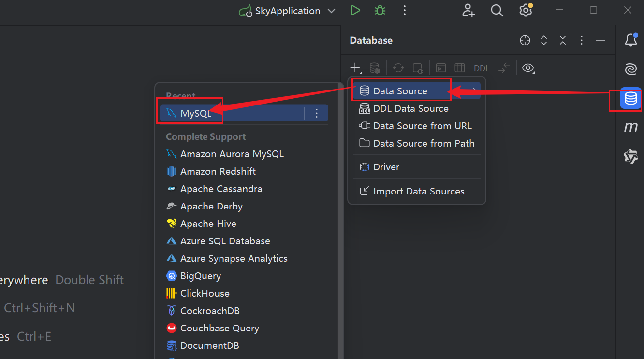Maximize the IDE window
Screen dimensions: 644x359
tap(594, 10)
